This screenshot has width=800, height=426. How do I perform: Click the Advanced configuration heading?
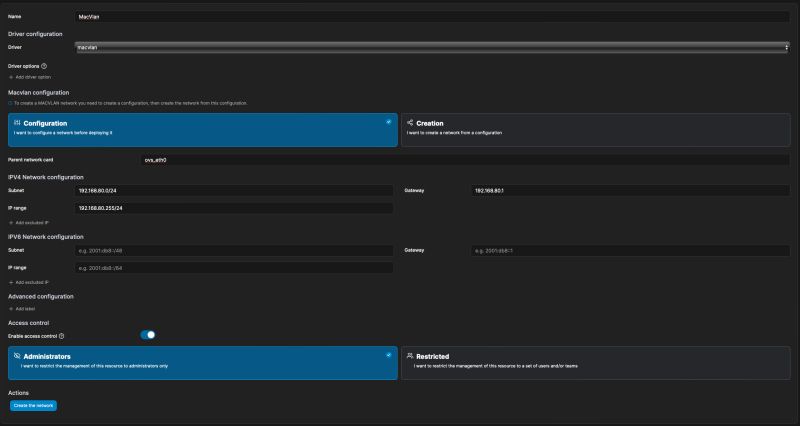(x=41, y=296)
